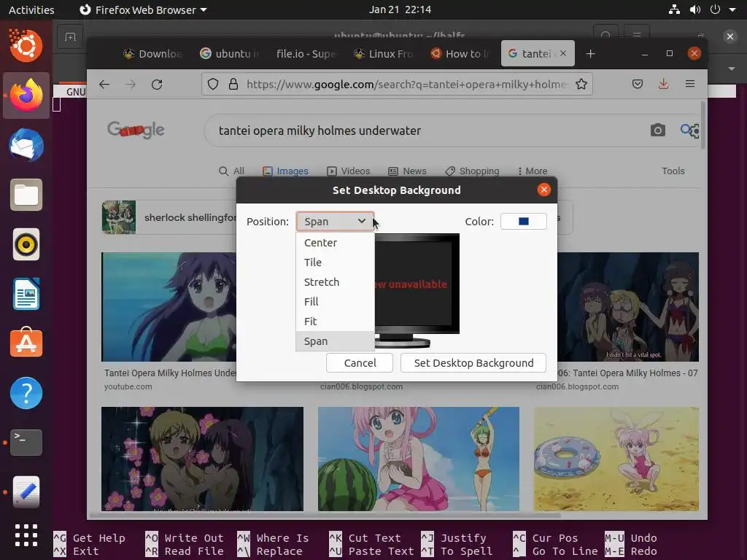Image resolution: width=747 pixels, height=560 pixels.
Task: Open the purple-haired girl image result
Action: pyautogui.click(x=169, y=307)
